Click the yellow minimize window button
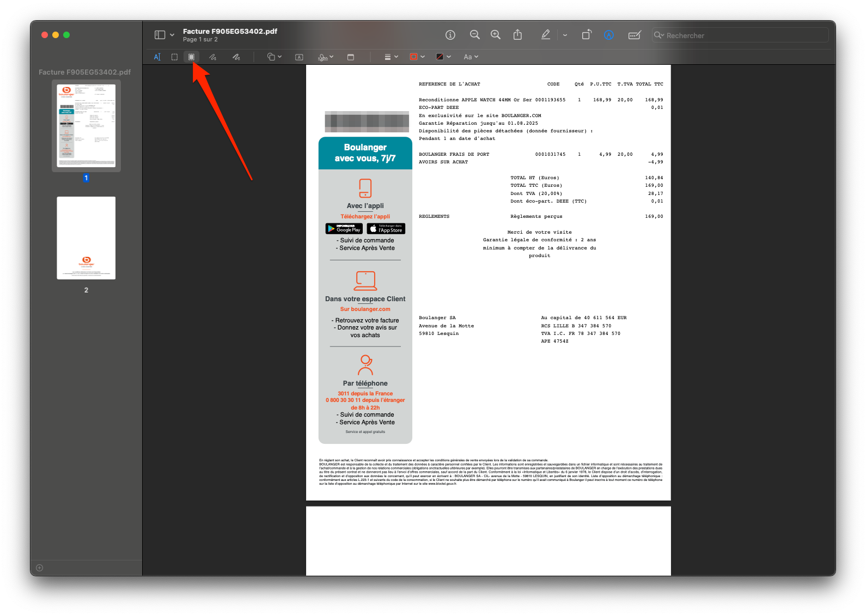The width and height of the screenshot is (866, 616). [x=56, y=35]
